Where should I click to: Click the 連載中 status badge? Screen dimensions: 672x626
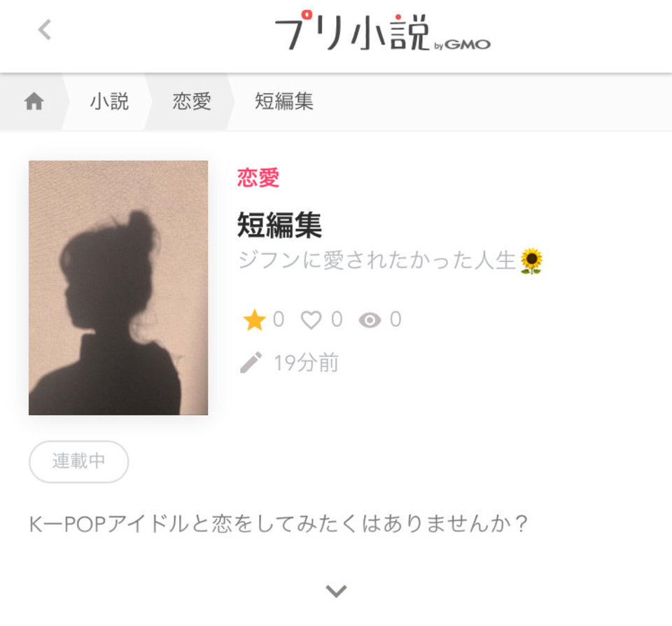point(79,461)
